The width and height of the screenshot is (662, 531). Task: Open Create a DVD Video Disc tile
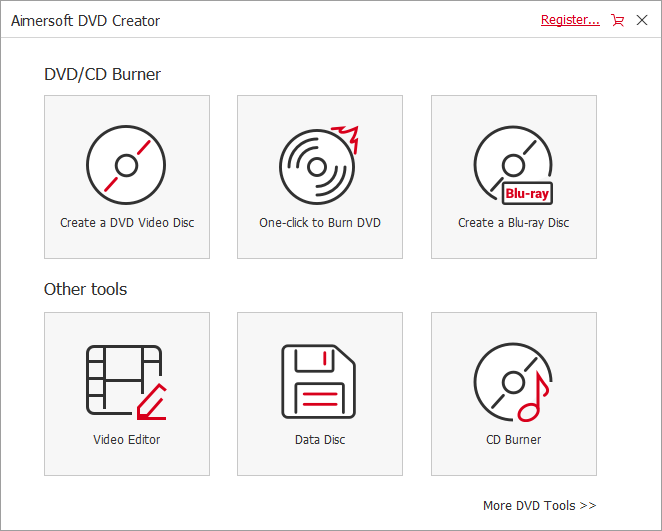(x=127, y=177)
